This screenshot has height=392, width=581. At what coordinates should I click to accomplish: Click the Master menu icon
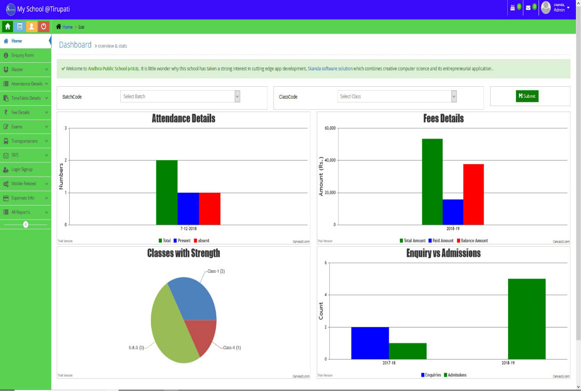point(6,70)
